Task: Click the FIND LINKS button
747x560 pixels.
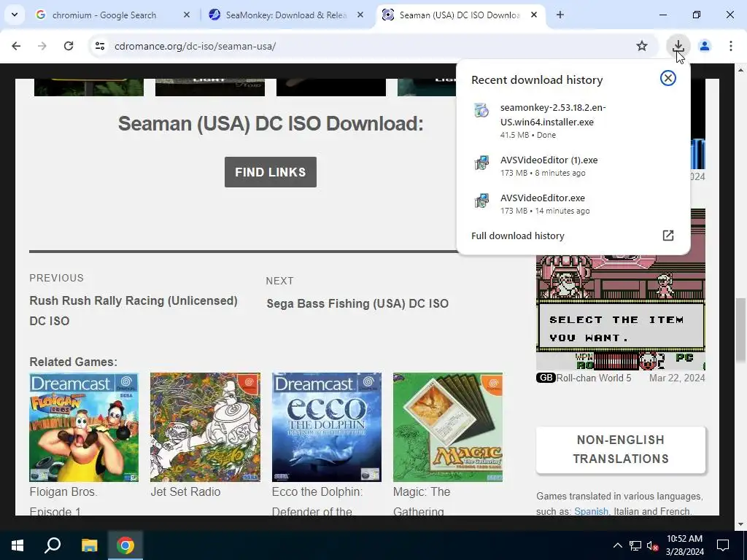Action: [x=271, y=172]
